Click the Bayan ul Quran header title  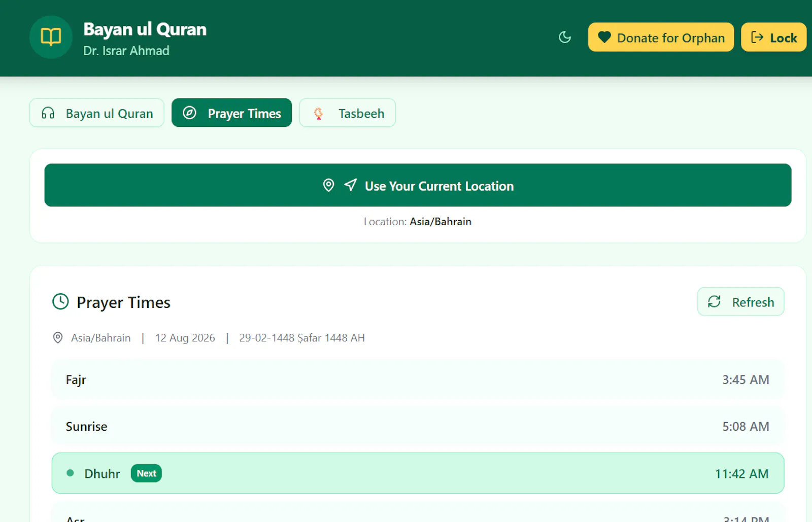tap(145, 29)
